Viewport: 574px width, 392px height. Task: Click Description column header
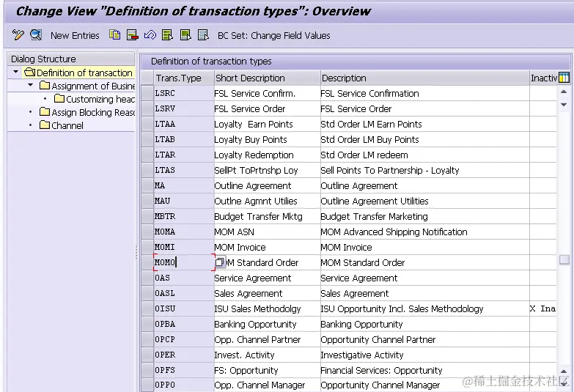pyautogui.click(x=425, y=78)
